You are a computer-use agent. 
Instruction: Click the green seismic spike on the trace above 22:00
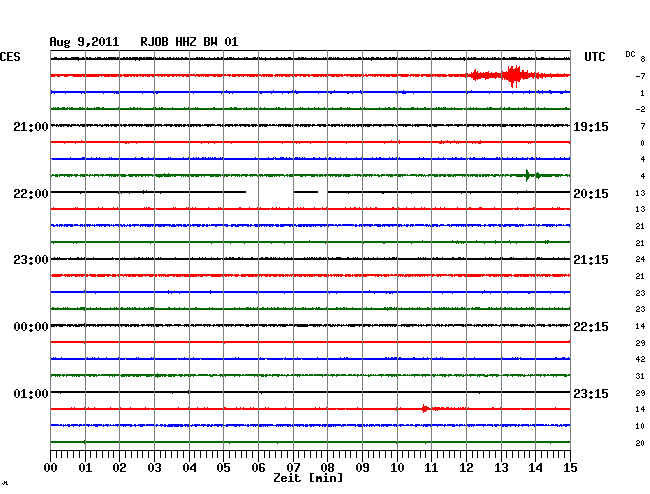coord(527,175)
